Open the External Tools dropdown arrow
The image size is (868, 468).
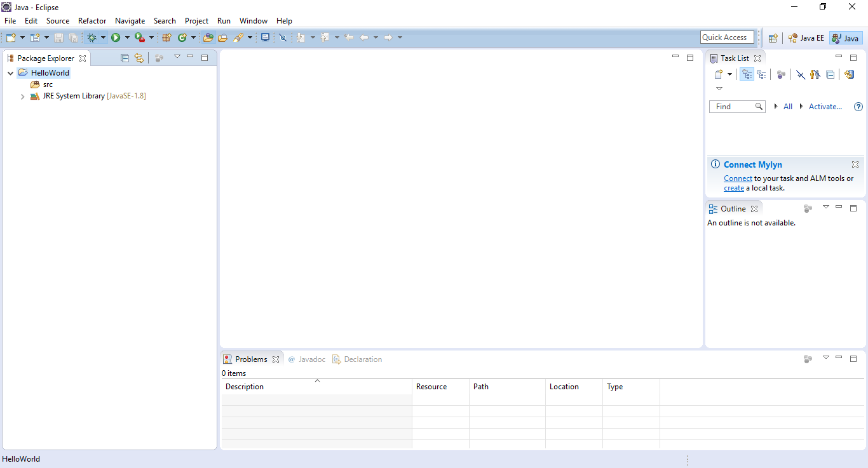click(151, 37)
